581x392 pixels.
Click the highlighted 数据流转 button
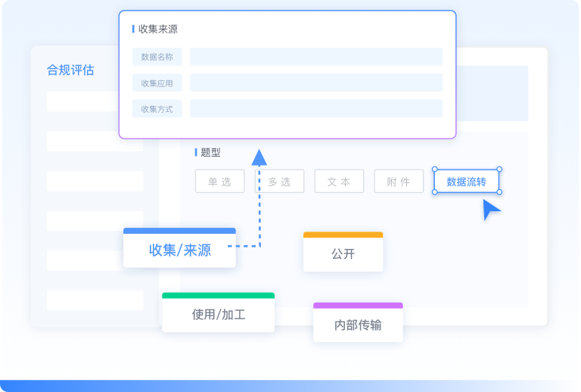(466, 182)
